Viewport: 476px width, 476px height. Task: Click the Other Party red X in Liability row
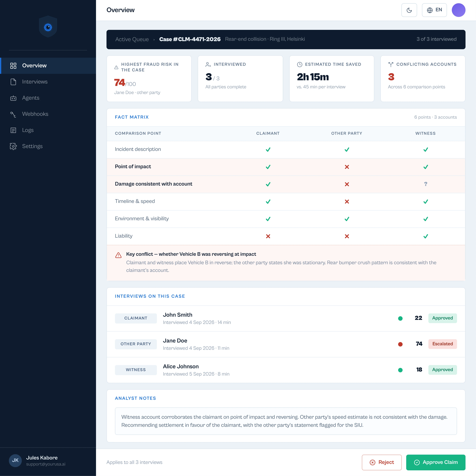point(347,236)
